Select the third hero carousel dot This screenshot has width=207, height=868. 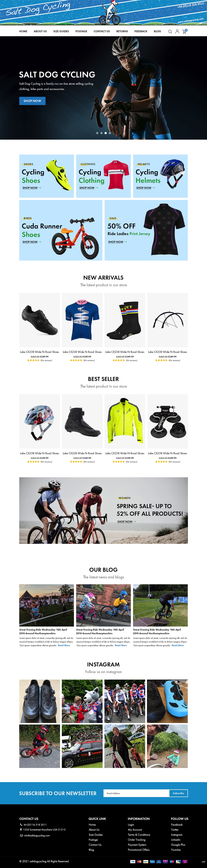pyautogui.click(x=105, y=133)
